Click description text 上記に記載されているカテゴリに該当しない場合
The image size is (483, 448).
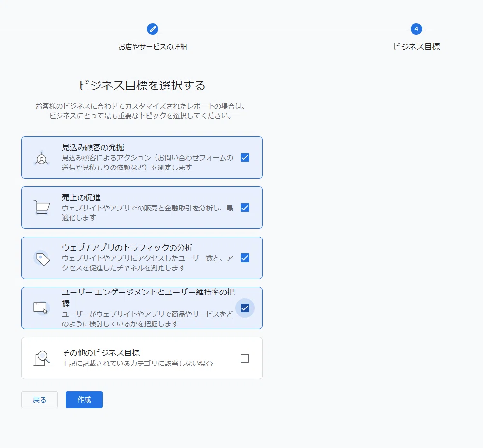tap(137, 364)
